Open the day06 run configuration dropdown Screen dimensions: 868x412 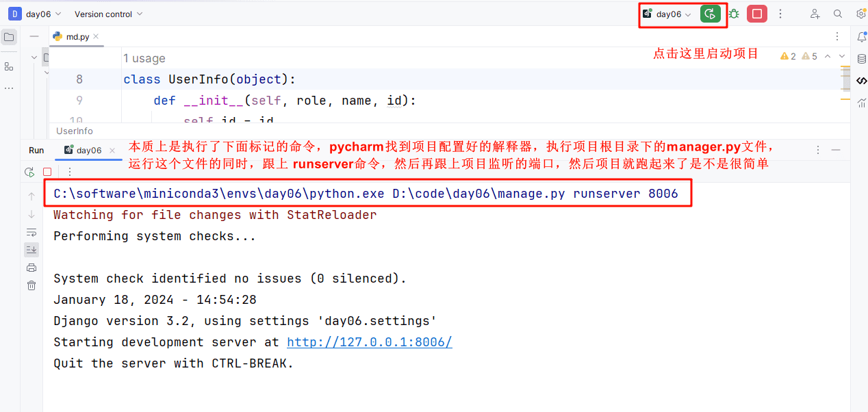click(667, 14)
